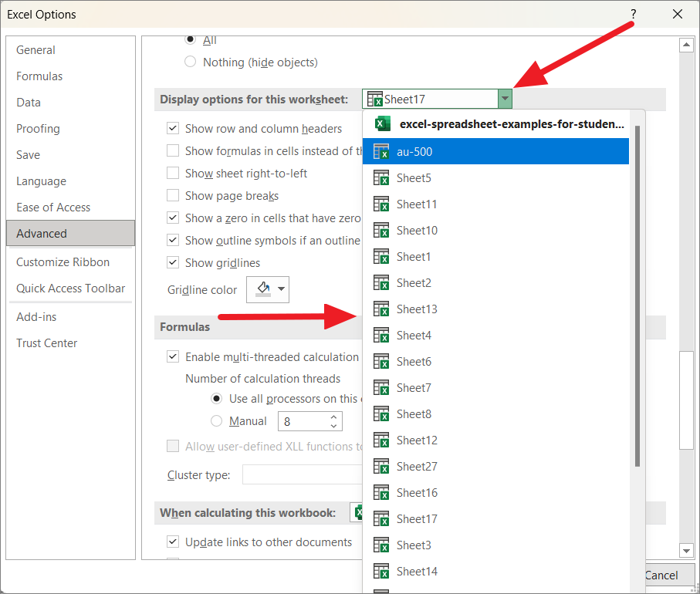Disable Show gridlines checkbox
The height and width of the screenshot is (594, 700).
point(173,262)
